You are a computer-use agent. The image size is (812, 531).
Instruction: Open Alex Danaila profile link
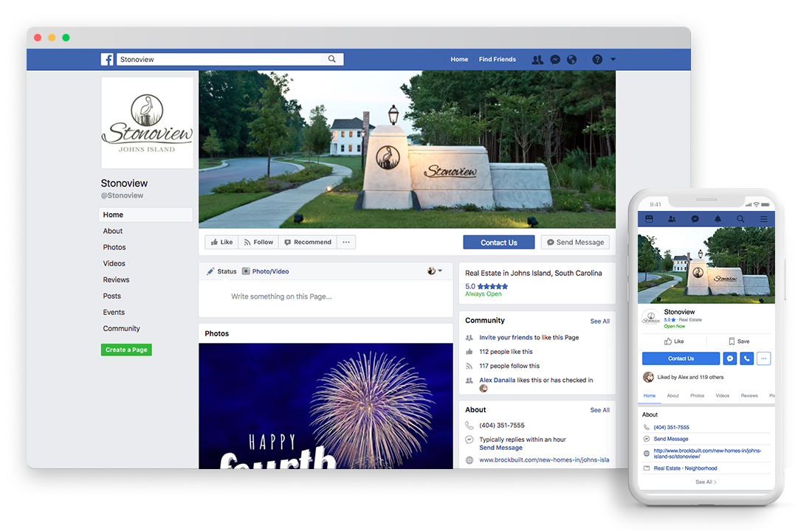pos(497,380)
